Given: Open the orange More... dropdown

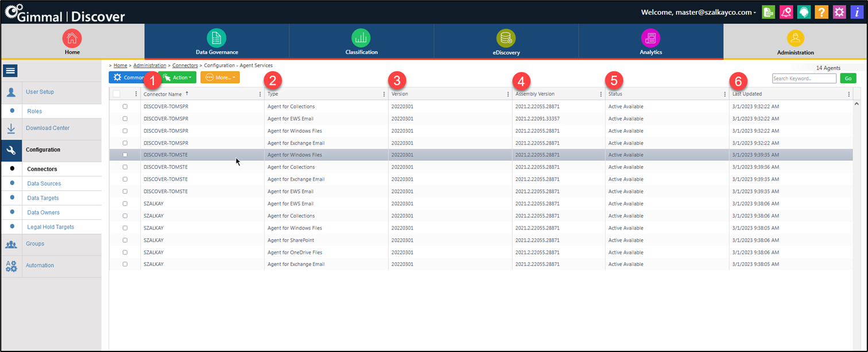Looking at the screenshot, I should 220,78.
